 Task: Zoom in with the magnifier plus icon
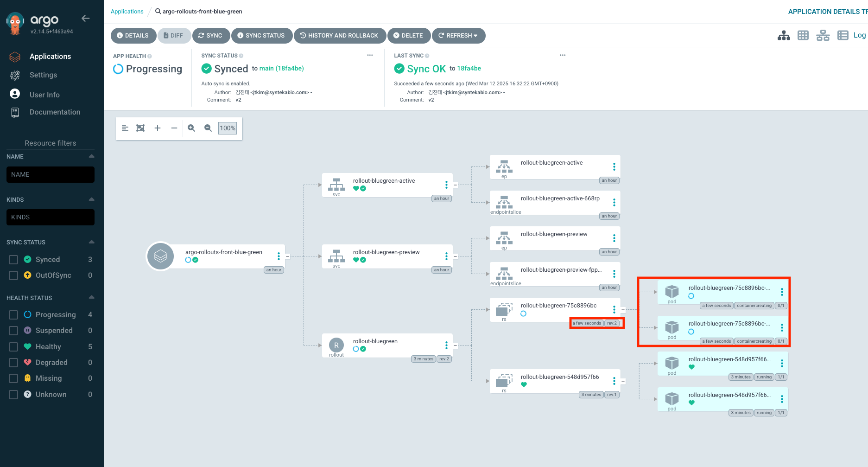[x=191, y=128]
